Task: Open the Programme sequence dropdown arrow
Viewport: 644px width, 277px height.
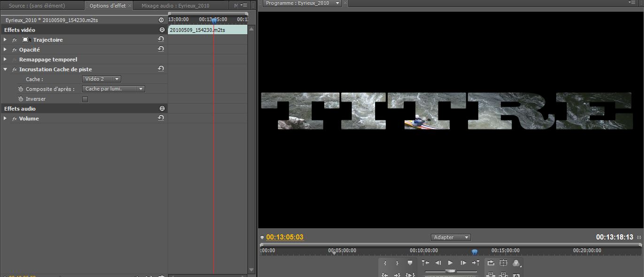Action: coord(337,3)
